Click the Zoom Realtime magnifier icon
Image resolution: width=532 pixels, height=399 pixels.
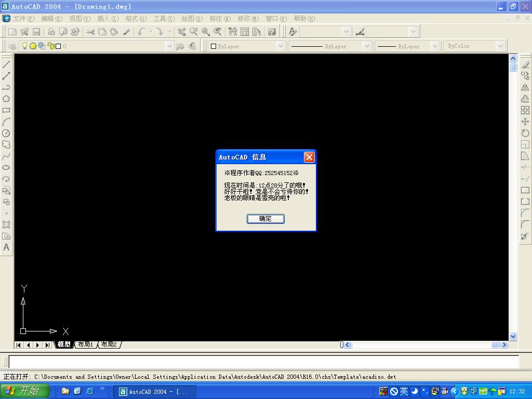[x=194, y=32]
